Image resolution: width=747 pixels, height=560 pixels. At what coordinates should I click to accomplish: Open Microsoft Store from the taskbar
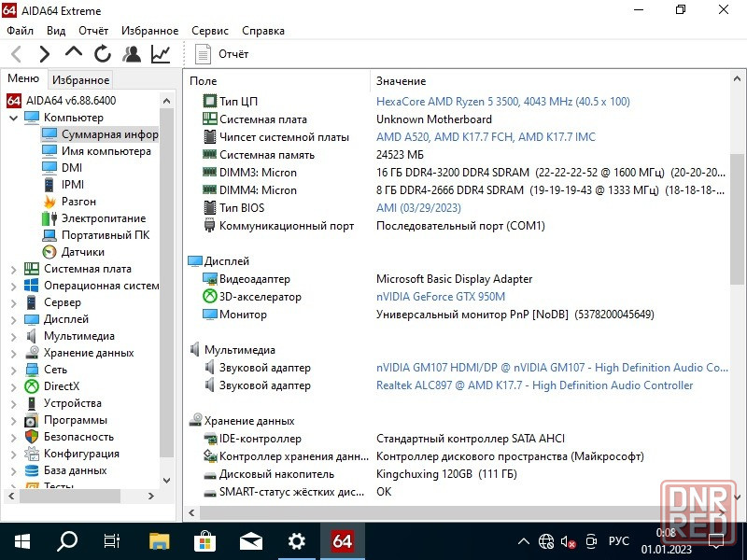tap(204, 541)
